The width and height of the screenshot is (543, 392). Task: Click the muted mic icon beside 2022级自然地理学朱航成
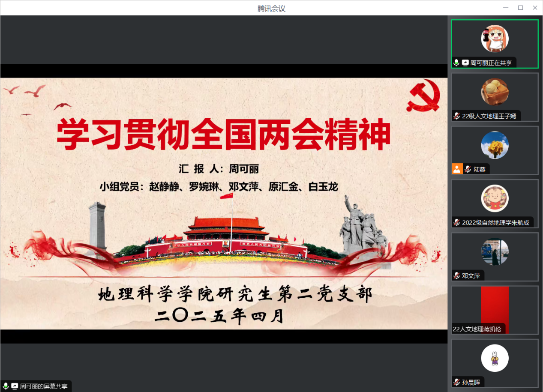[456, 222]
